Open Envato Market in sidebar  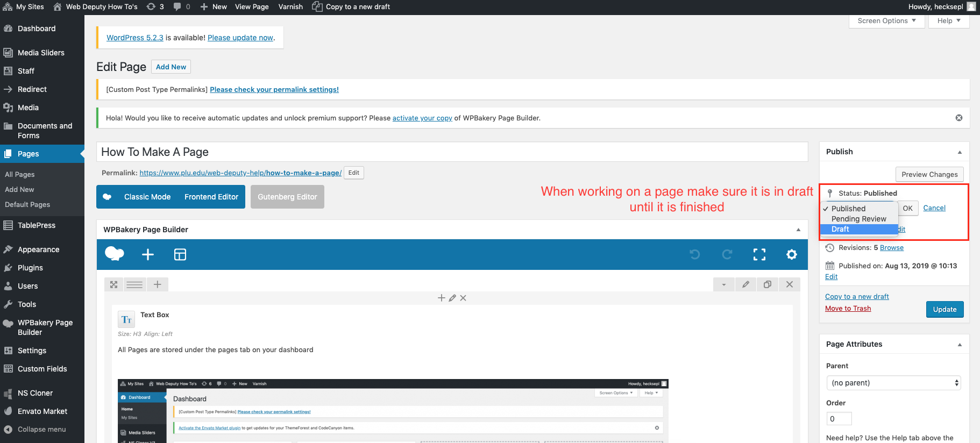[42, 411]
